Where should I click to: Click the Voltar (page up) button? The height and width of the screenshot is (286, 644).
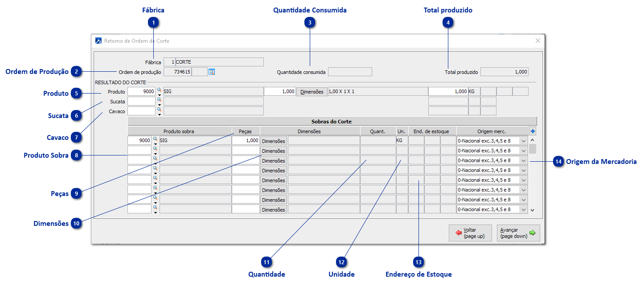tap(470, 233)
